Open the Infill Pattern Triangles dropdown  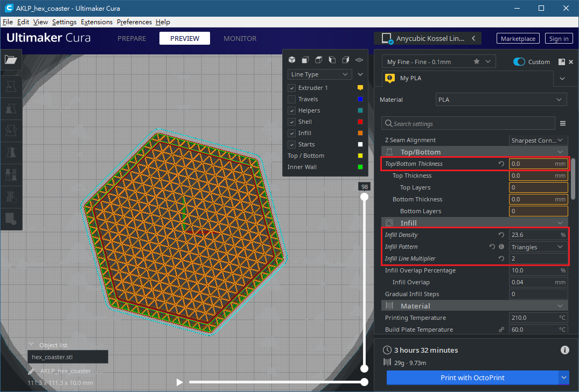click(x=538, y=247)
